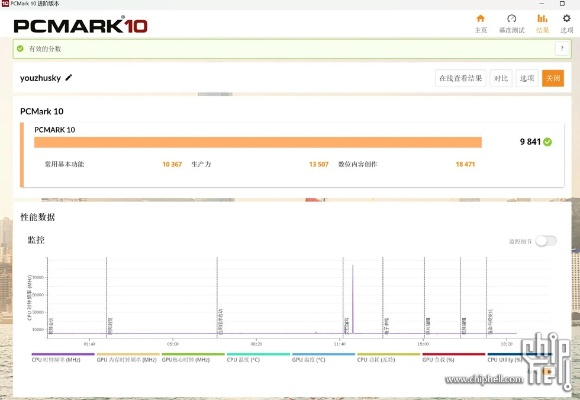Click the orange close (关闭) button
The image size is (580, 400).
point(553,78)
